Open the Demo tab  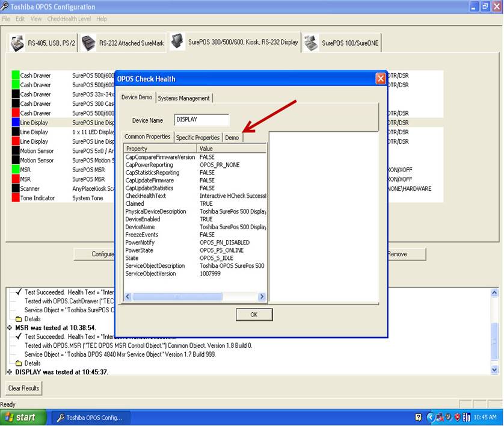pos(232,138)
